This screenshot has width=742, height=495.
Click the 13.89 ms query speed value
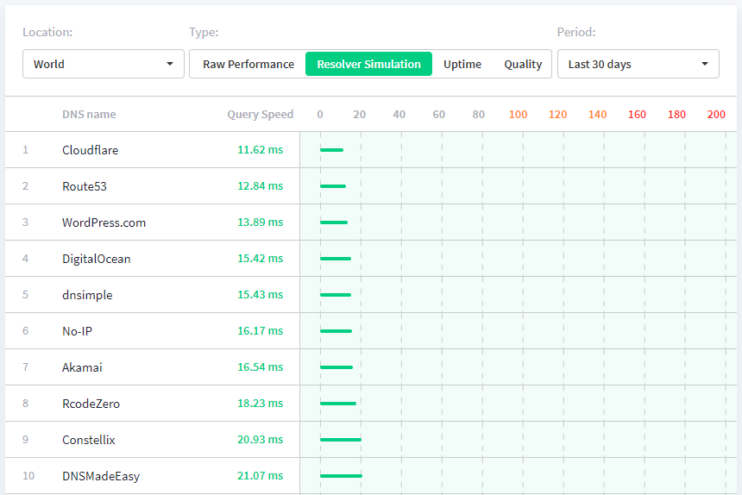[x=260, y=222]
